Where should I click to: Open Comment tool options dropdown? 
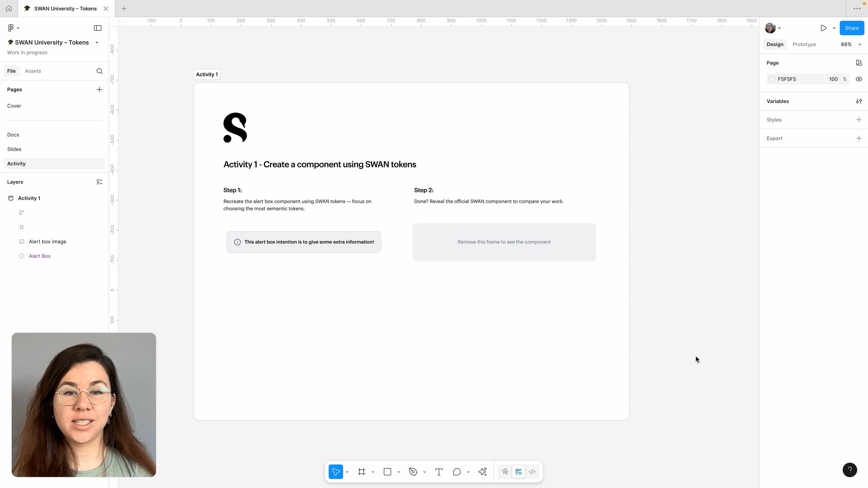pyautogui.click(x=468, y=472)
